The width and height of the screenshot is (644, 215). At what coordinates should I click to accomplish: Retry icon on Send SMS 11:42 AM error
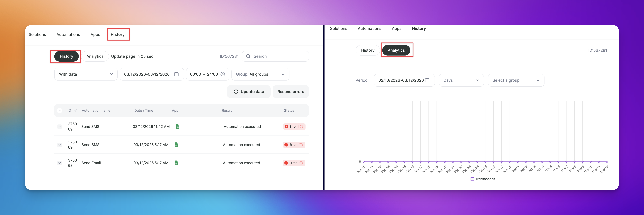click(301, 127)
